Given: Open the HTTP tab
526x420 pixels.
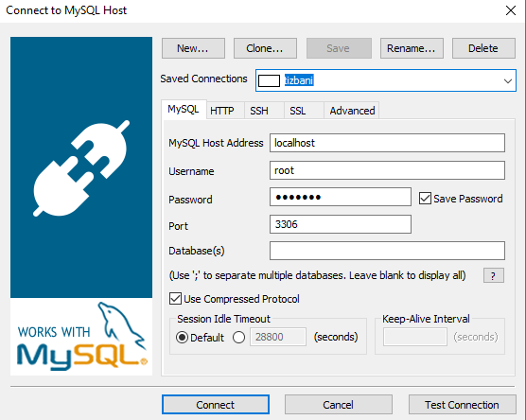Looking at the screenshot, I should [222, 111].
